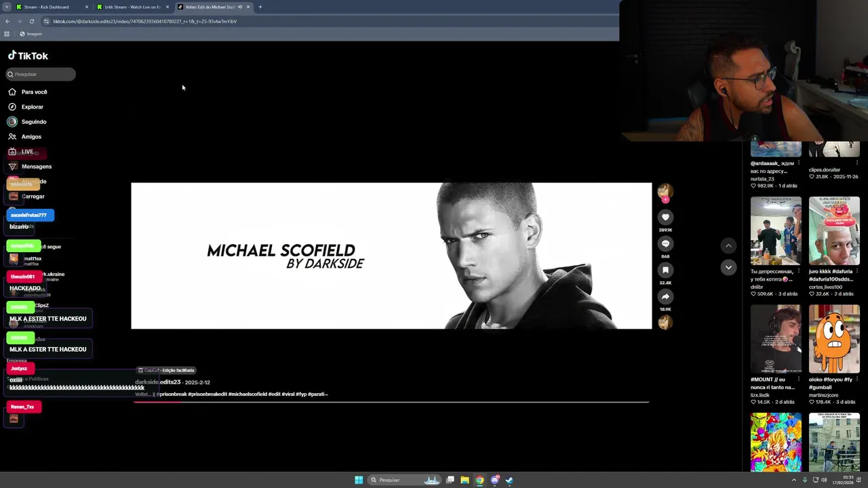Open the dnlibr video thumbnail
Image resolution: width=868 pixels, height=488 pixels.
pyautogui.click(x=776, y=230)
